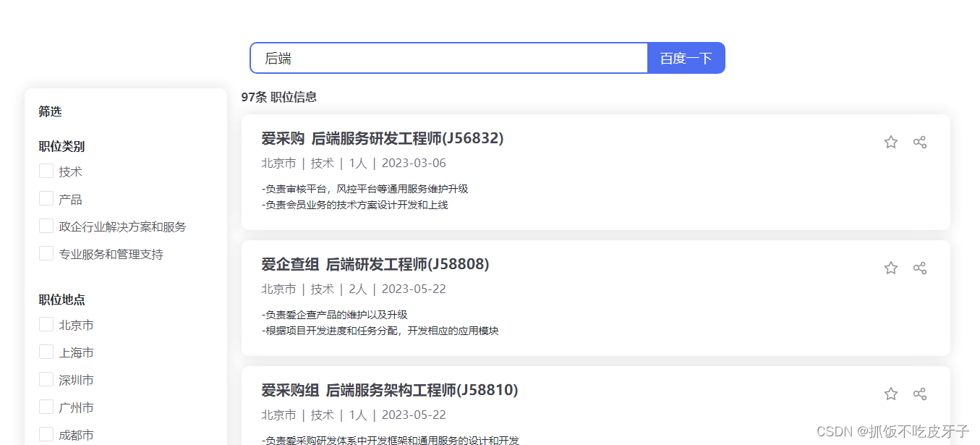Click the 2人 headcount in J58808 card

click(358, 289)
